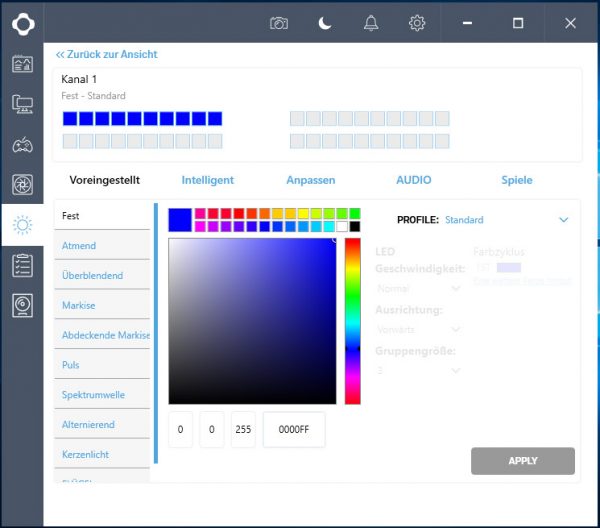This screenshot has height=528, width=600.
Task: Click the Fest - Standard label
Action: [93, 96]
